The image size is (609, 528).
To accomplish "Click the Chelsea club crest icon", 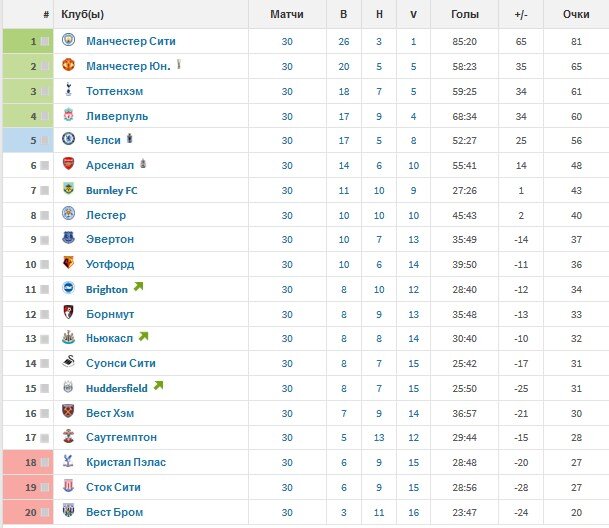I will coord(68,139).
